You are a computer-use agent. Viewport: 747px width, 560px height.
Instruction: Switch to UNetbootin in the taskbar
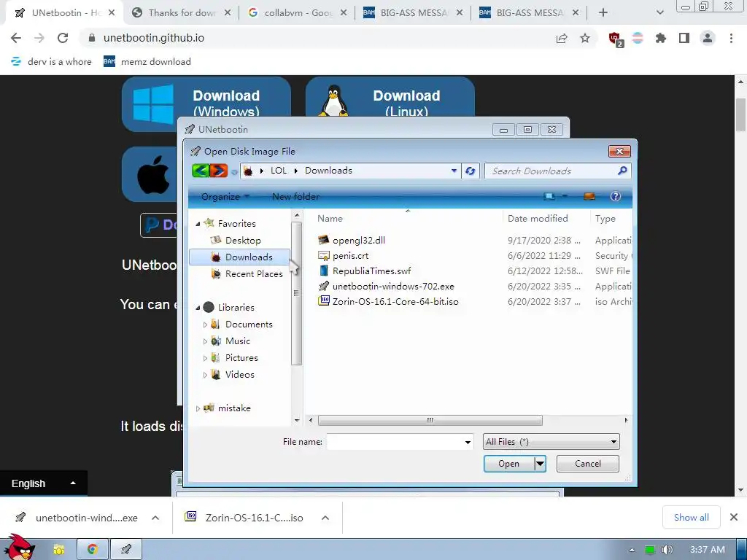[x=126, y=550]
